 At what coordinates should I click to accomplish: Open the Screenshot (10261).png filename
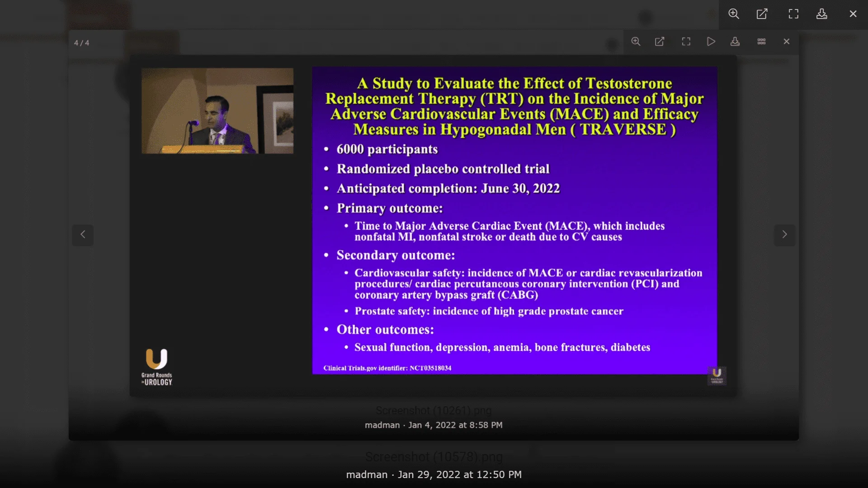click(x=433, y=410)
